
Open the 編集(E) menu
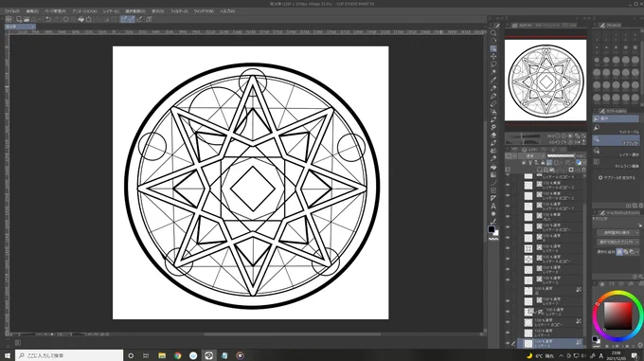point(32,11)
